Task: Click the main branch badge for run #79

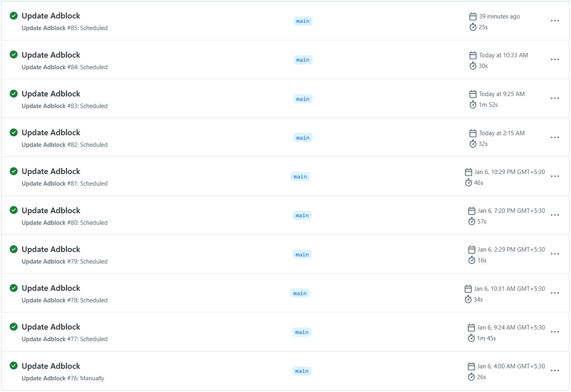Action: click(x=302, y=254)
